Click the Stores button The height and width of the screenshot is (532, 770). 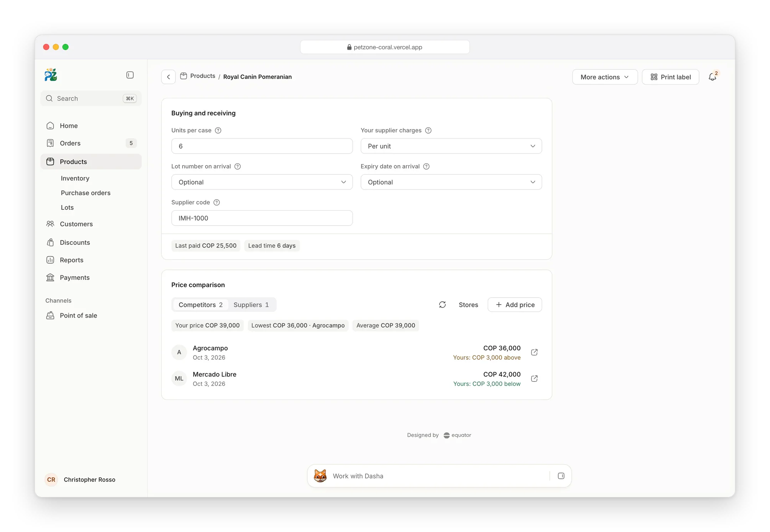468,304
